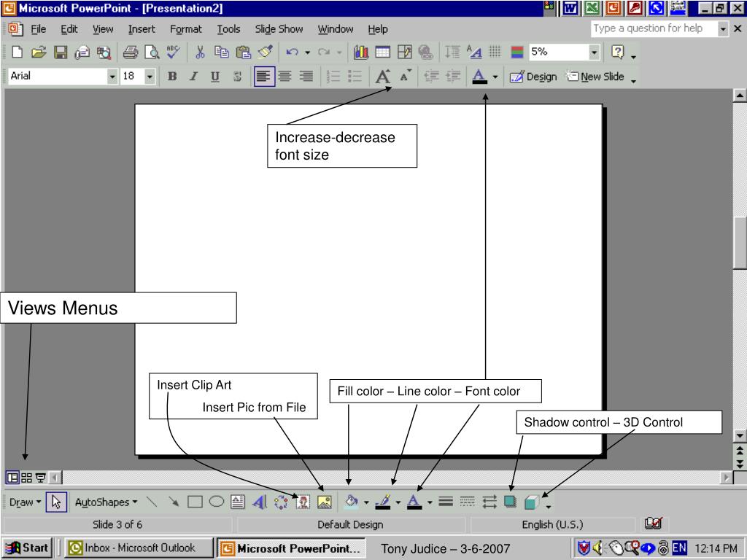Click the Type a question for help box
Screen dimensions: 747x560
pyautogui.click(x=654, y=28)
